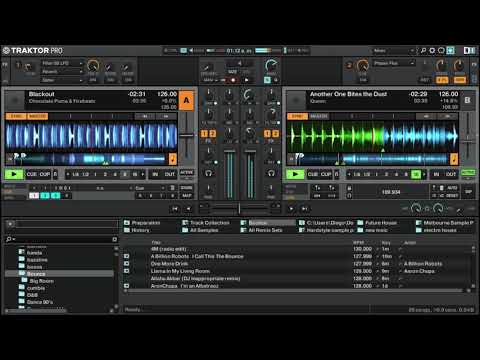Toggle keylock note icon on Deck B

pyautogui.click(x=454, y=159)
